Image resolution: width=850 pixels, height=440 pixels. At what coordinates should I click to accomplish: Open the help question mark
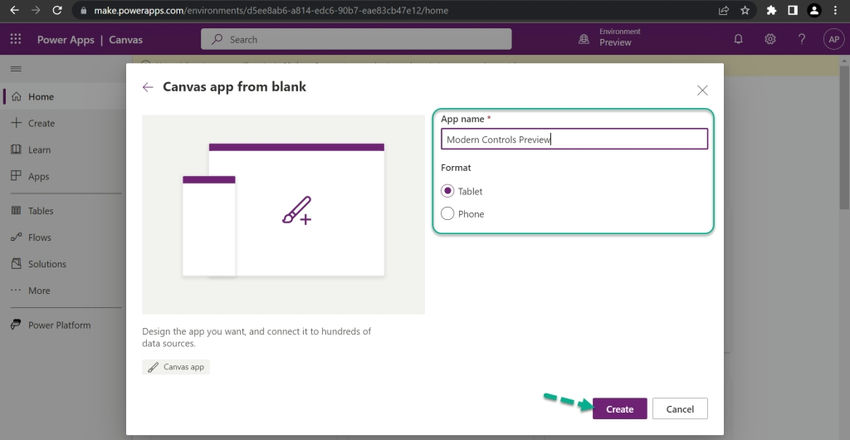tap(802, 39)
